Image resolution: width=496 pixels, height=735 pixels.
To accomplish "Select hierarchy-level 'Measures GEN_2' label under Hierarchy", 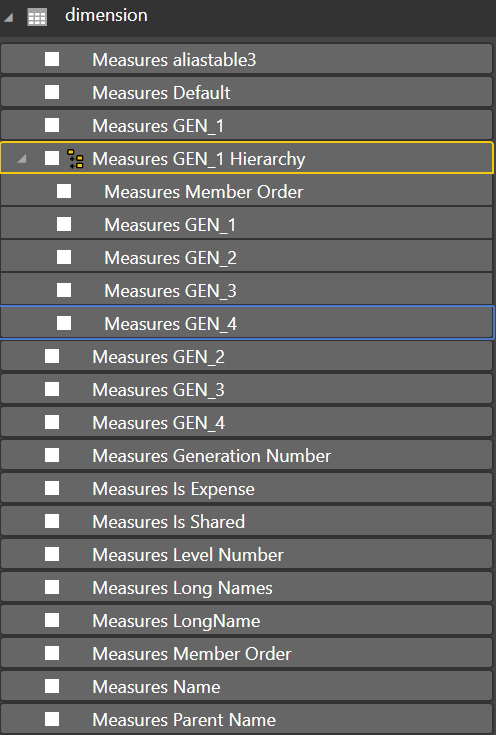I will [x=171, y=258].
